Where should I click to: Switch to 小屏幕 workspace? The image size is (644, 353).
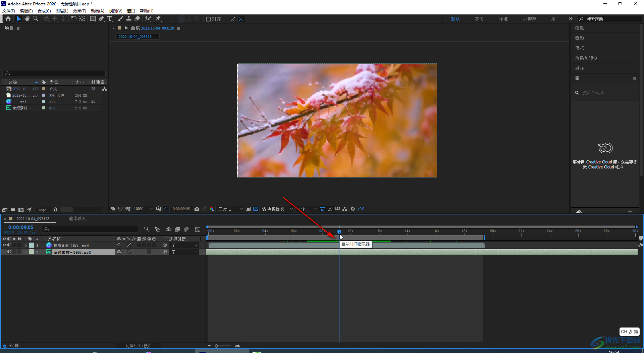529,19
